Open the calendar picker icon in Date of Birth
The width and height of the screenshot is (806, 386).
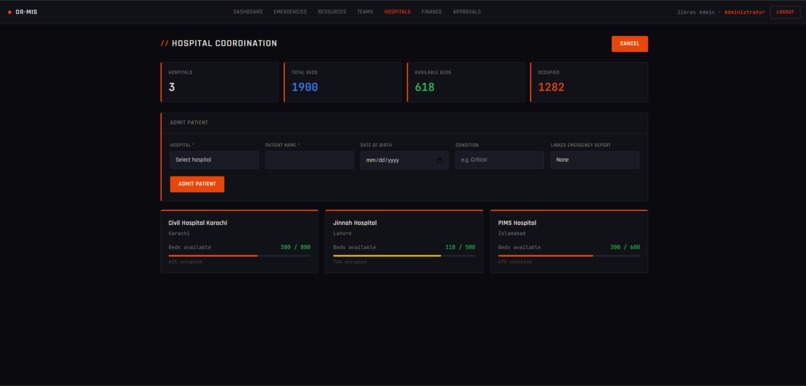(x=439, y=160)
